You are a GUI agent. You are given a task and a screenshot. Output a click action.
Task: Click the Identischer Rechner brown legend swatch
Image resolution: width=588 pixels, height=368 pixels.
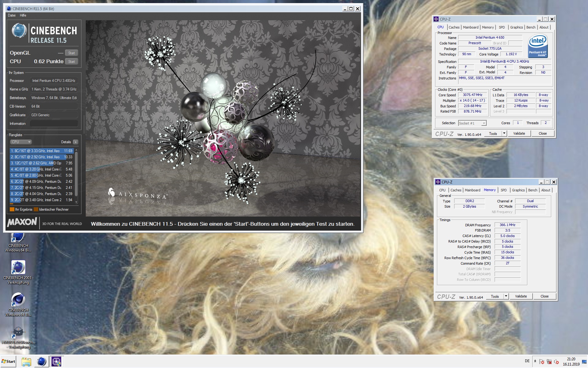pos(36,209)
